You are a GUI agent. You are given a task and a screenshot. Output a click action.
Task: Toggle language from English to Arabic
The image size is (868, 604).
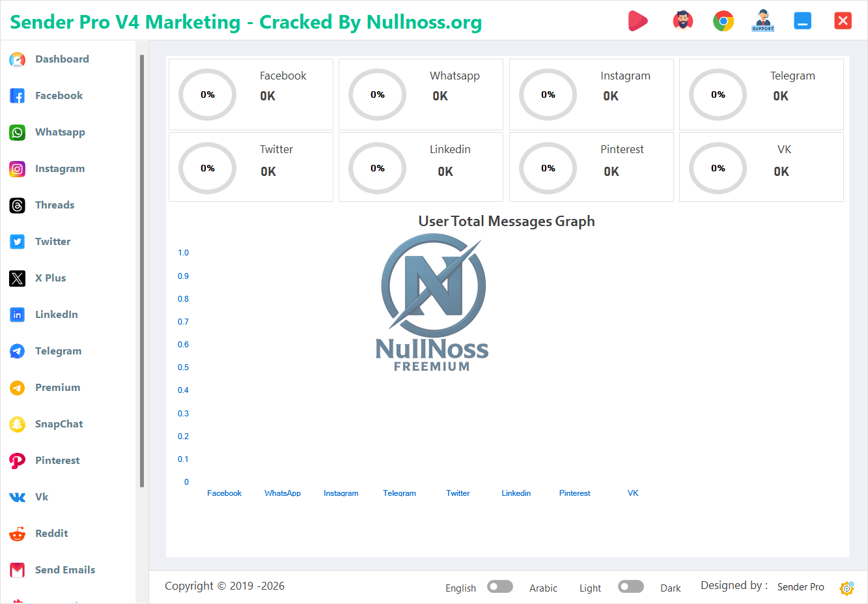pos(500,586)
